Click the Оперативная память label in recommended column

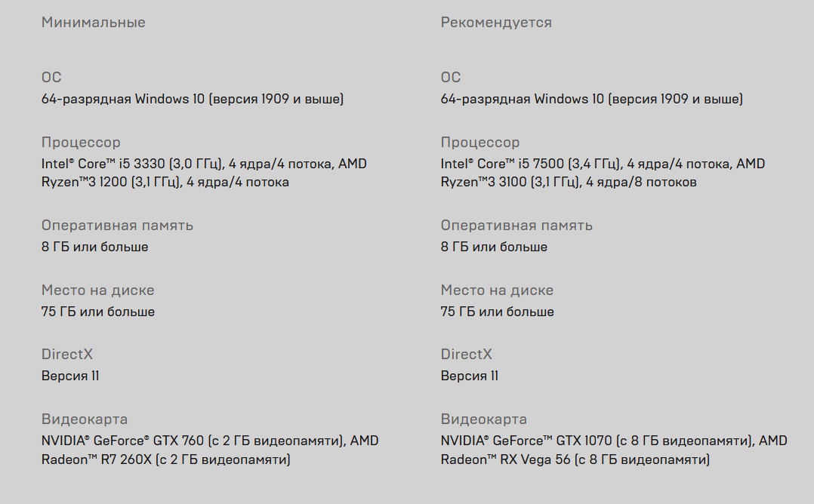tap(516, 226)
